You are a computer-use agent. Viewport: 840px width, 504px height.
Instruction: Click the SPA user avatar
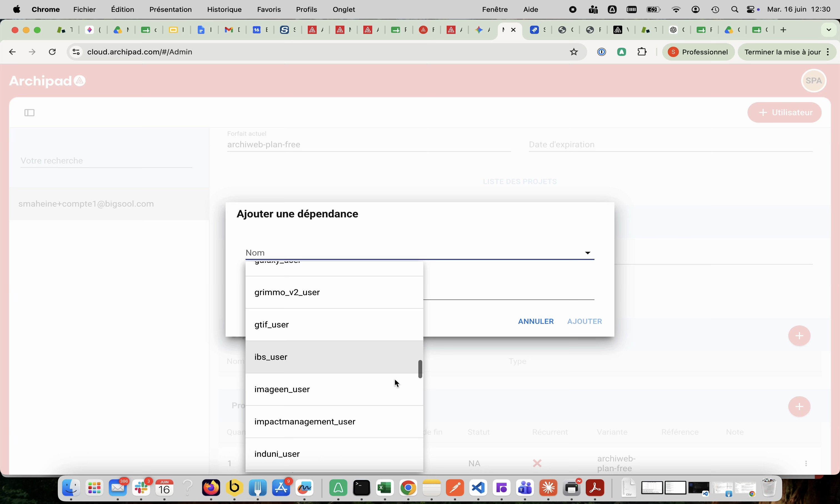814,81
